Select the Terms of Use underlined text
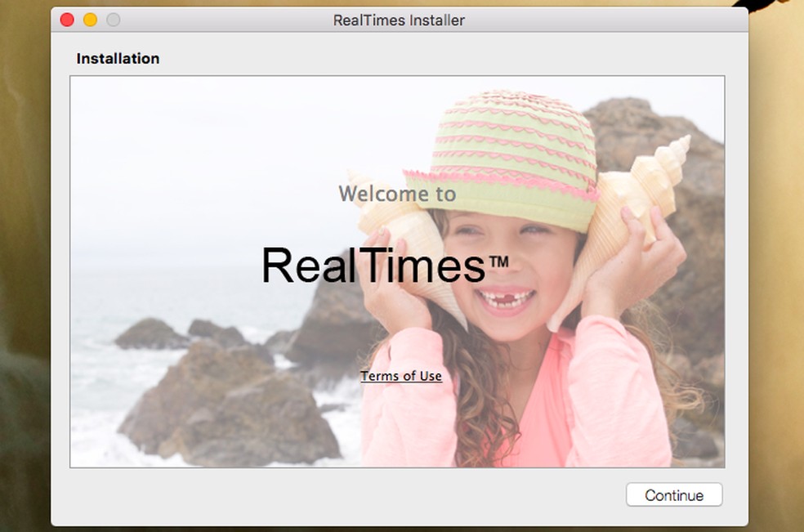This screenshot has width=804, height=532. tap(401, 376)
